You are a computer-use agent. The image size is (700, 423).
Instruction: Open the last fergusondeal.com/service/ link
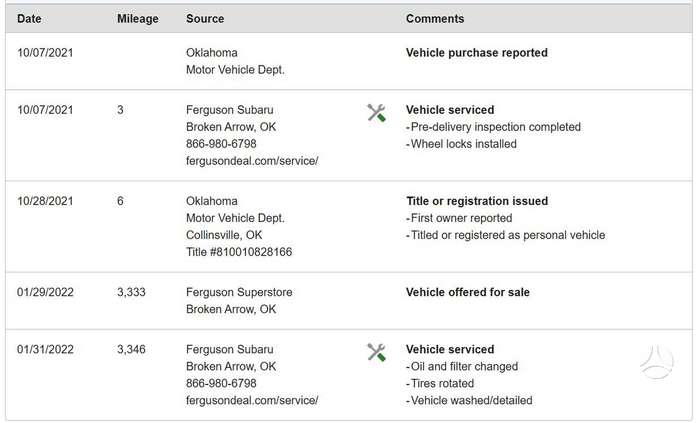click(252, 401)
